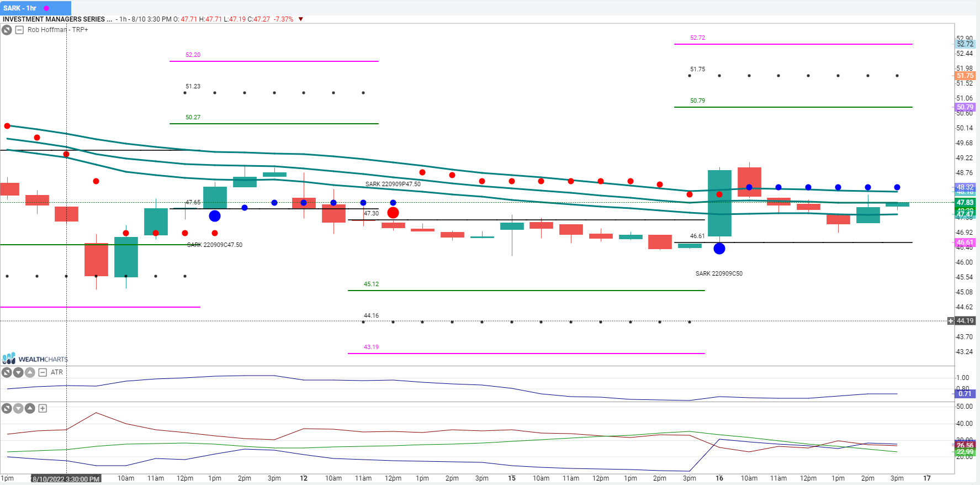This screenshot has width=980, height=485.
Task: Click the magenta dot on the SARK tab
Action: (x=46, y=8)
